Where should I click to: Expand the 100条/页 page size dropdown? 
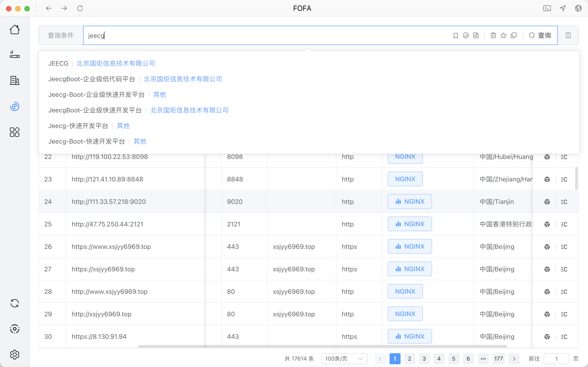(344, 359)
